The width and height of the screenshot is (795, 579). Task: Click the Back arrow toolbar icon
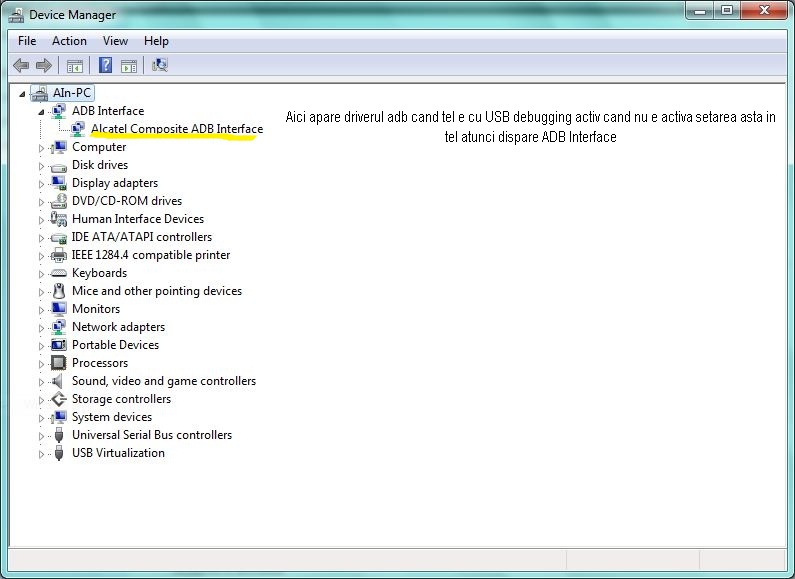click(x=21, y=65)
